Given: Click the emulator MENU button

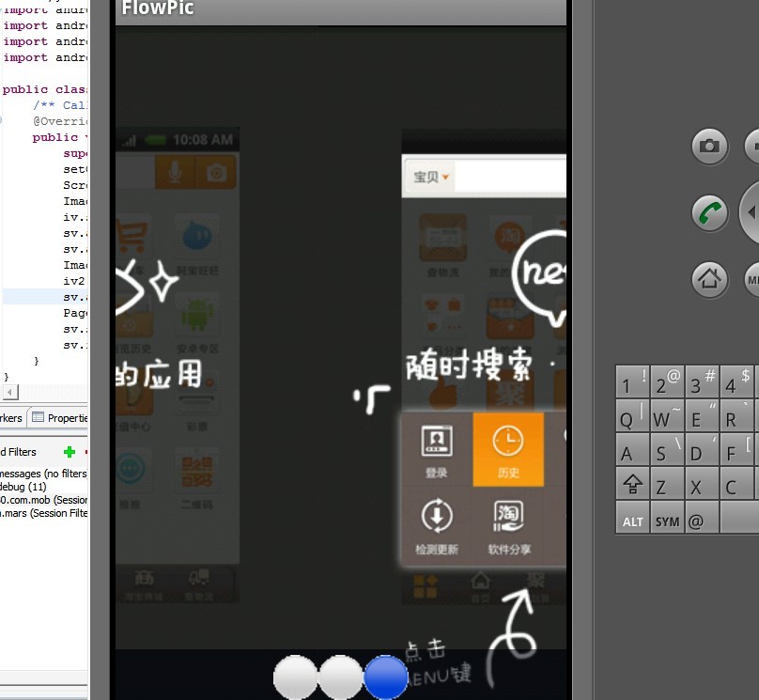Looking at the screenshot, I should tap(752, 279).
